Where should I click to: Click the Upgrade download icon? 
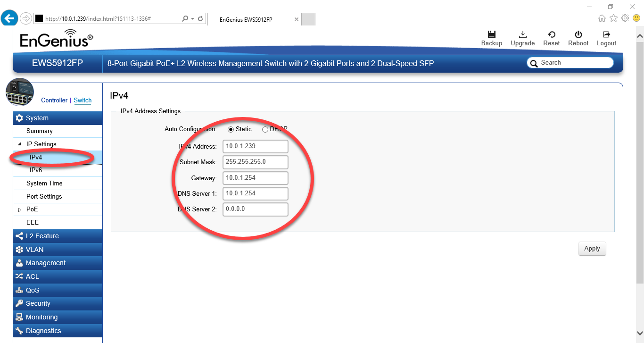522,34
